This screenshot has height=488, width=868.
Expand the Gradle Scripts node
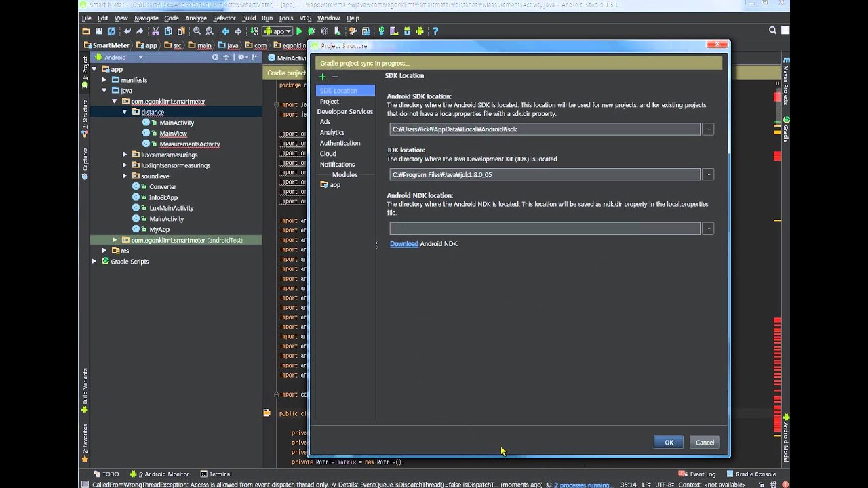94,262
